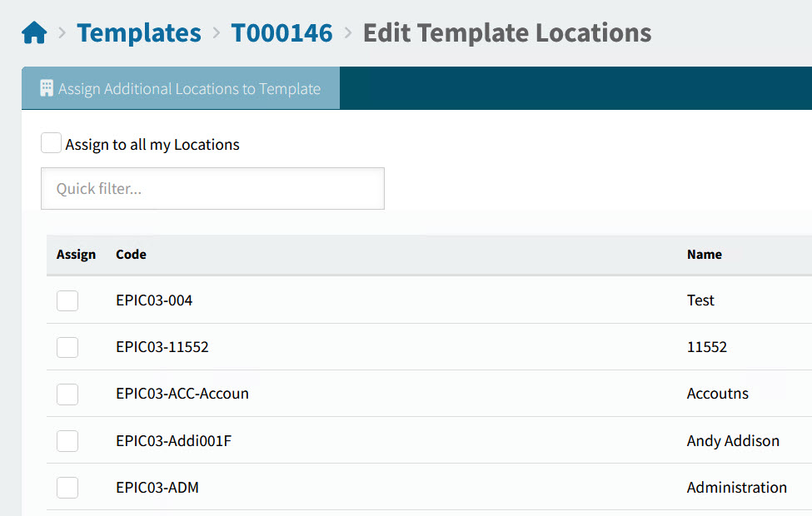Sort by the Code column header
The height and width of the screenshot is (516, 812).
click(131, 255)
